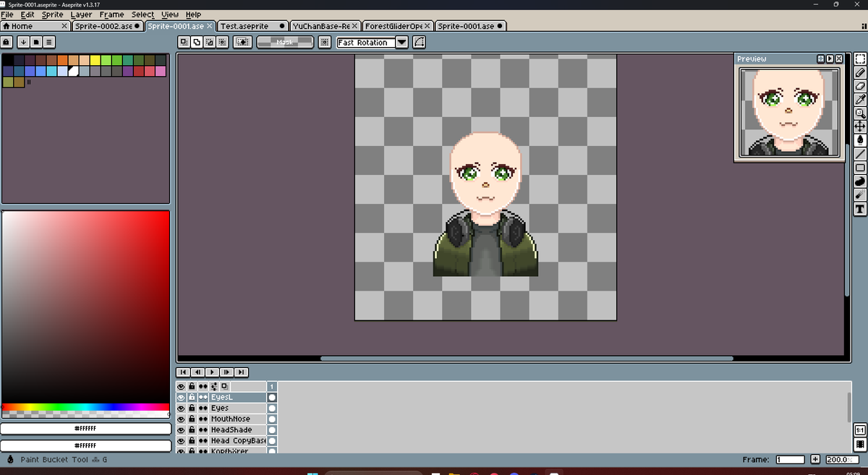Click the rainbow hue bar
The width and height of the screenshot is (868, 475).
tap(85, 407)
